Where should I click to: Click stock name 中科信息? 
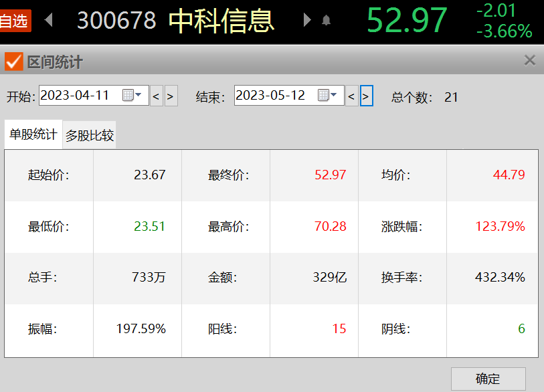[221, 21]
